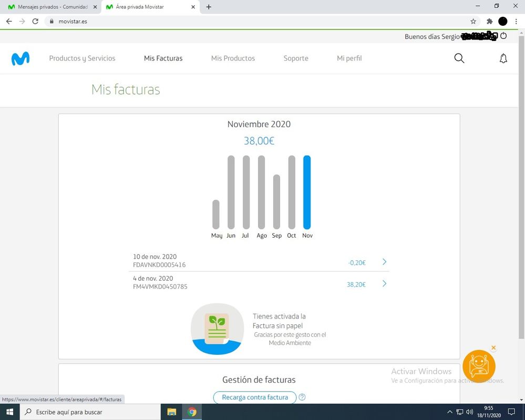Select the Sep bar in chart

click(x=276, y=202)
